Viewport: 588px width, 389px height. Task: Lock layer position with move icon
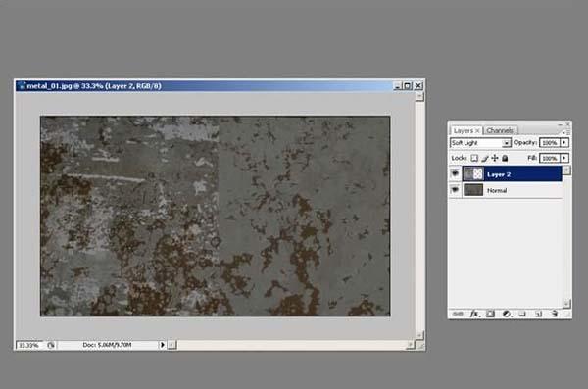tap(495, 158)
